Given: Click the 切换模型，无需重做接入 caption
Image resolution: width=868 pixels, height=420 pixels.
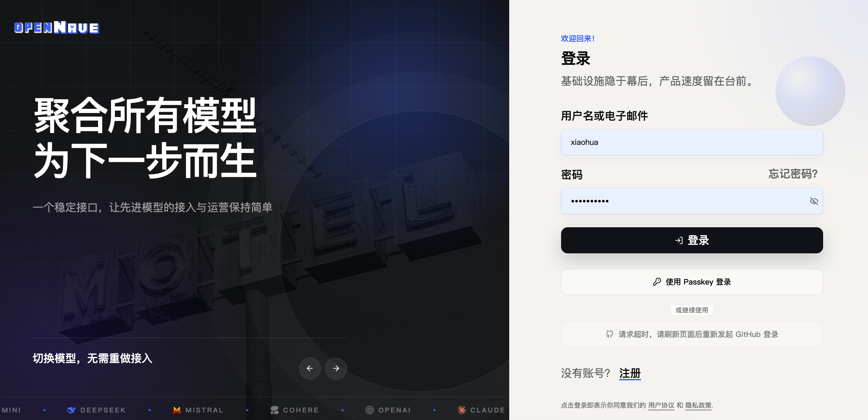Looking at the screenshot, I should [92, 358].
